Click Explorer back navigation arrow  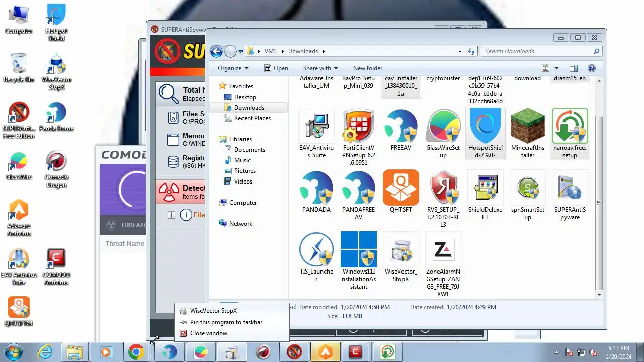point(216,51)
